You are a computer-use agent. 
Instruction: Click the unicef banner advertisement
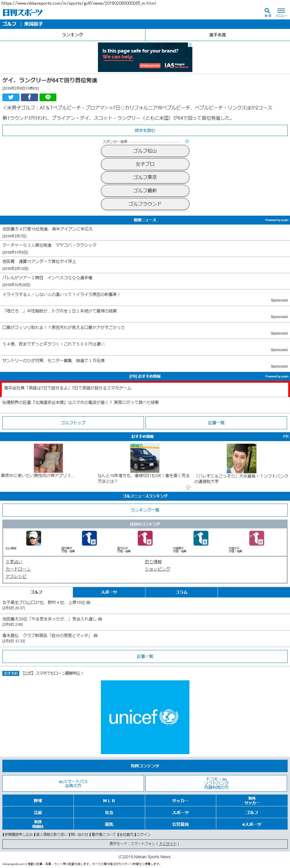[145, 717]
